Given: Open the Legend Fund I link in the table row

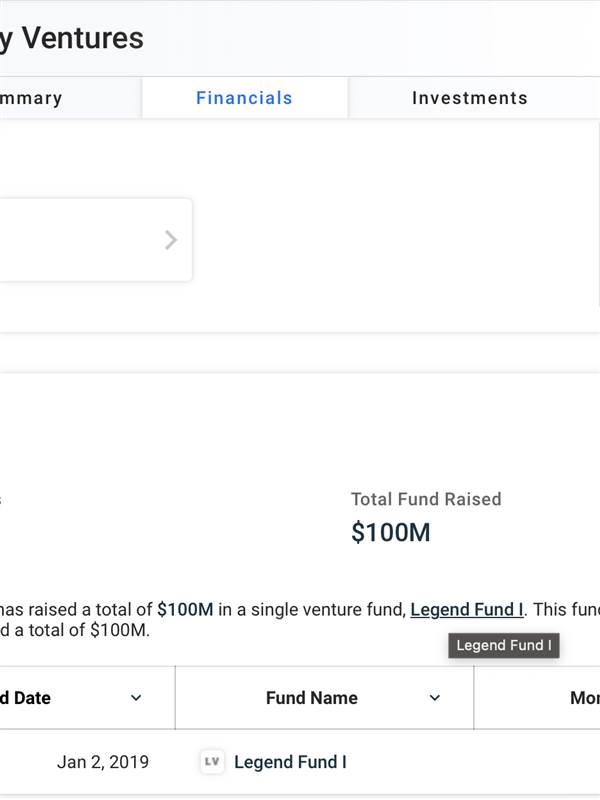Looking at the screenshot, I should click(x=290, y=762).
